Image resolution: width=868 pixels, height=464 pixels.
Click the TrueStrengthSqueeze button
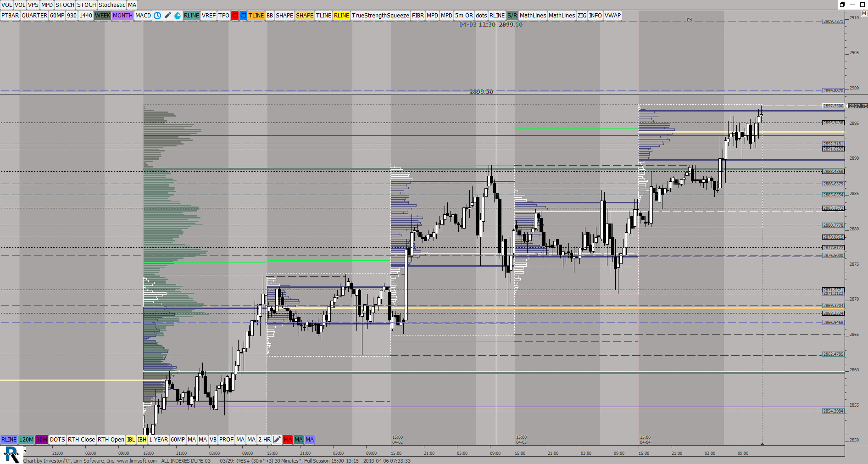(x=380, y=16)
